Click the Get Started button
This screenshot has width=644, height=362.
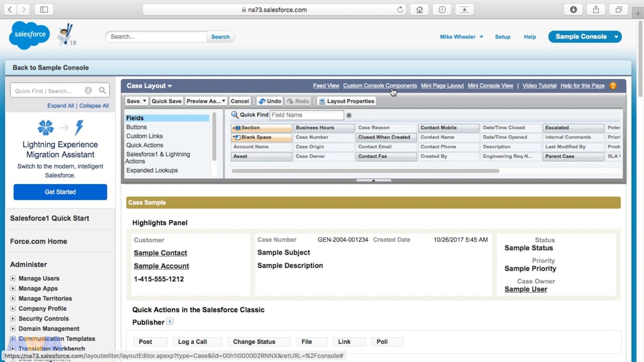(x=60, y=192)
